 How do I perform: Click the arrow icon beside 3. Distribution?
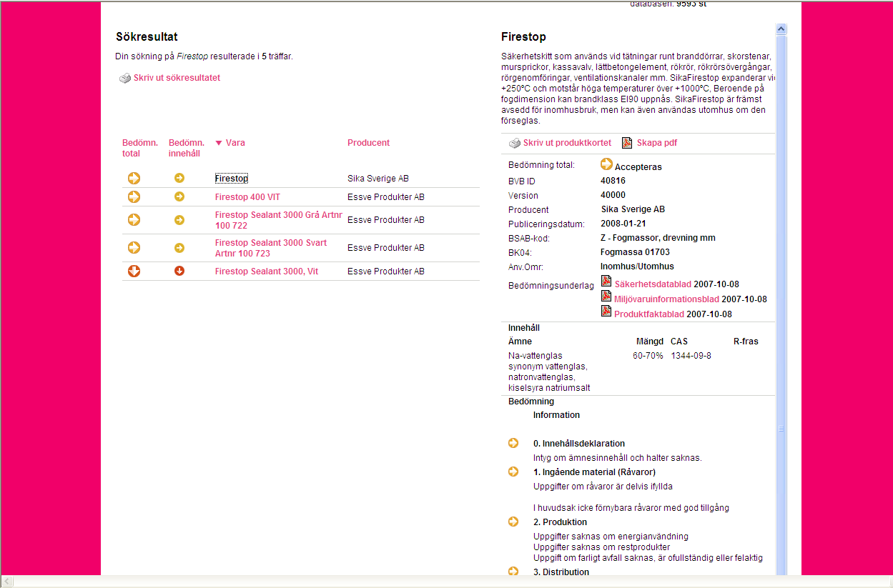[513, 572]
